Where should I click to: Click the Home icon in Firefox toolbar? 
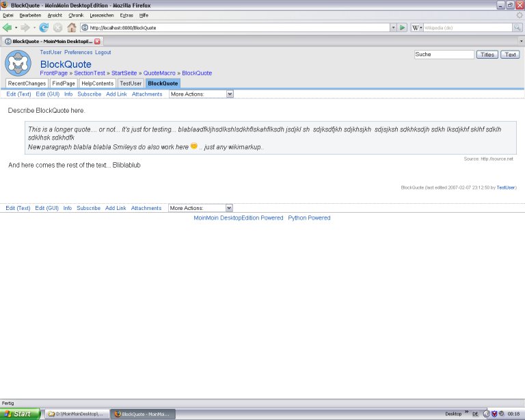tap(71, 27)
